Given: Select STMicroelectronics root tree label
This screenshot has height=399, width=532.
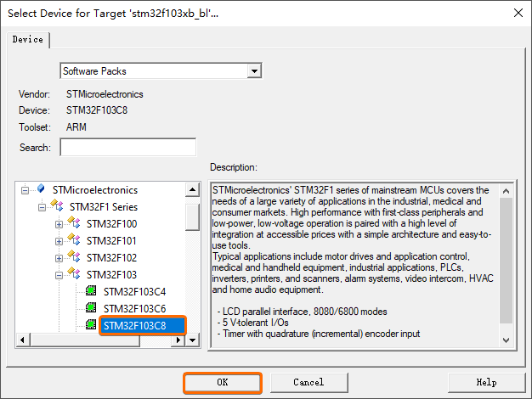Looking at the screenshot, I should (x=95, y=190).
